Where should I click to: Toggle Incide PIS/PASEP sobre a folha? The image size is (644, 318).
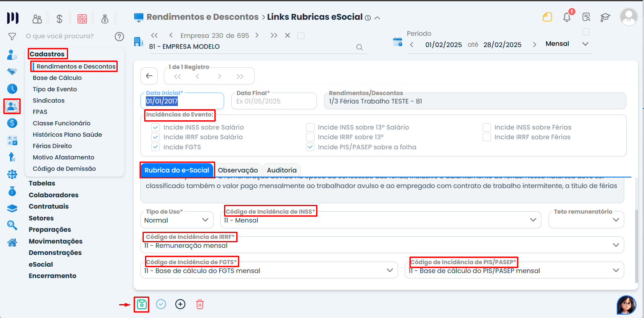(x=310, y=147)
